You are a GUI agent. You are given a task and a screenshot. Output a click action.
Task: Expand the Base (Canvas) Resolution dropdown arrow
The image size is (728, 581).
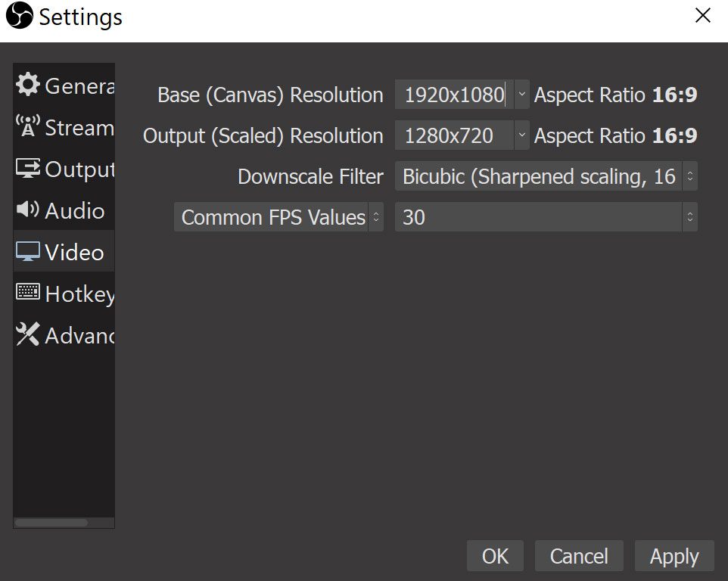tap(521, 95)
